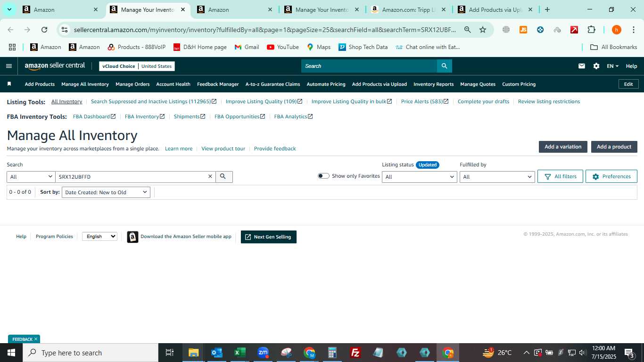Open Task View on the taskbar
The image size is (644, 362).
click(x=170, y=353)
